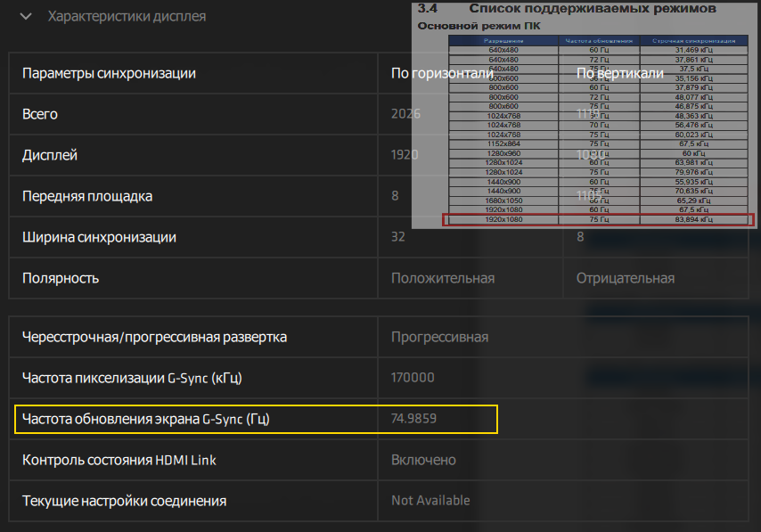761x532 pixels.
Task: Select the Частота обновления экрана G-Sync (Гц) label
Action: tap(145, 419)
